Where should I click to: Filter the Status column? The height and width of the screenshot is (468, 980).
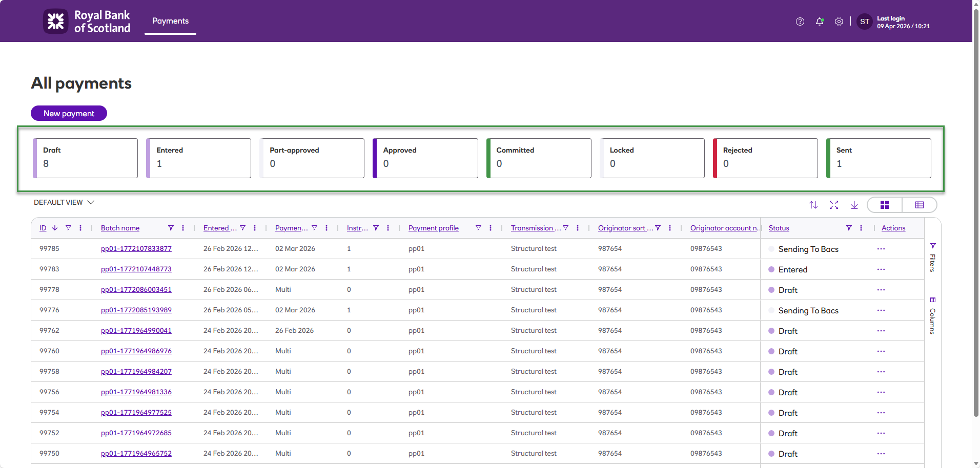coord(849,228)
